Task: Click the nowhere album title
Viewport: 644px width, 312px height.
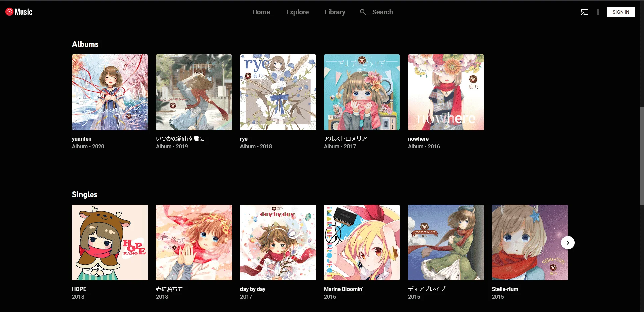Action: [418, 139]
